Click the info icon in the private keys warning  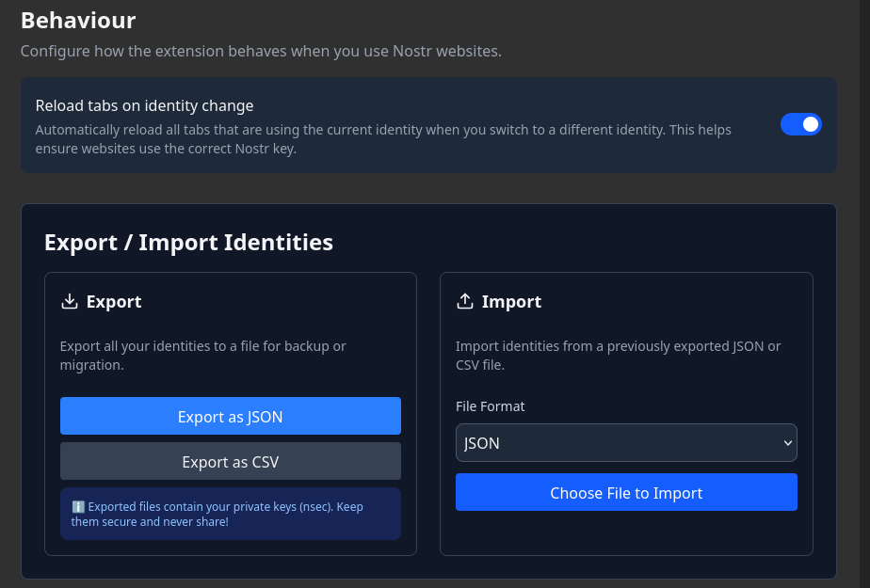coord(78,506)
